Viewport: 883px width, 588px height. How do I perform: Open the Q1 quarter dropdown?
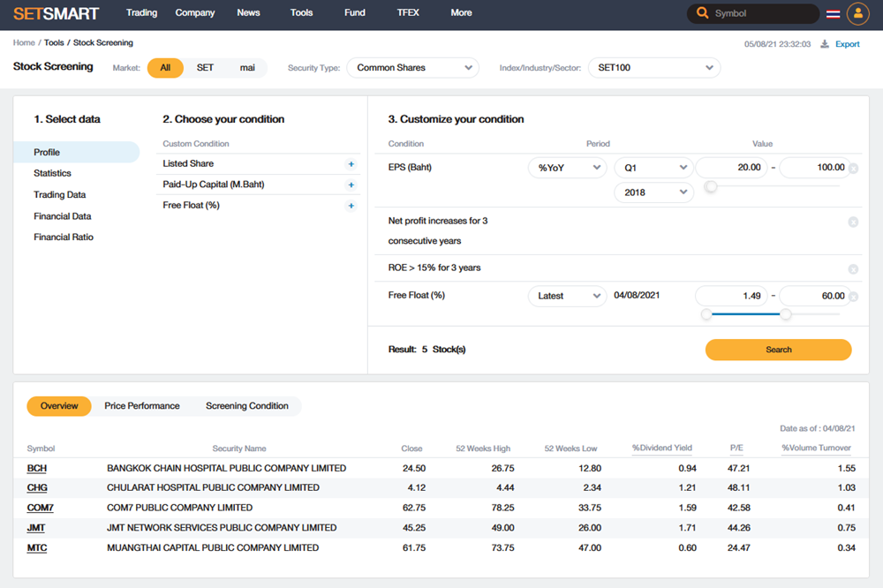[653, 168]
